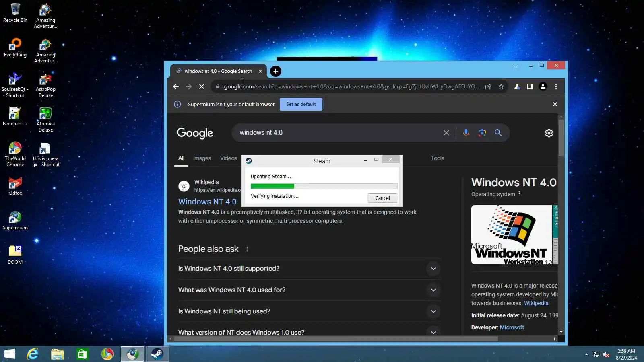Screen dimensions: 644x362
Task: Open 'People also ask' more options menu
Action: [247, 249]
